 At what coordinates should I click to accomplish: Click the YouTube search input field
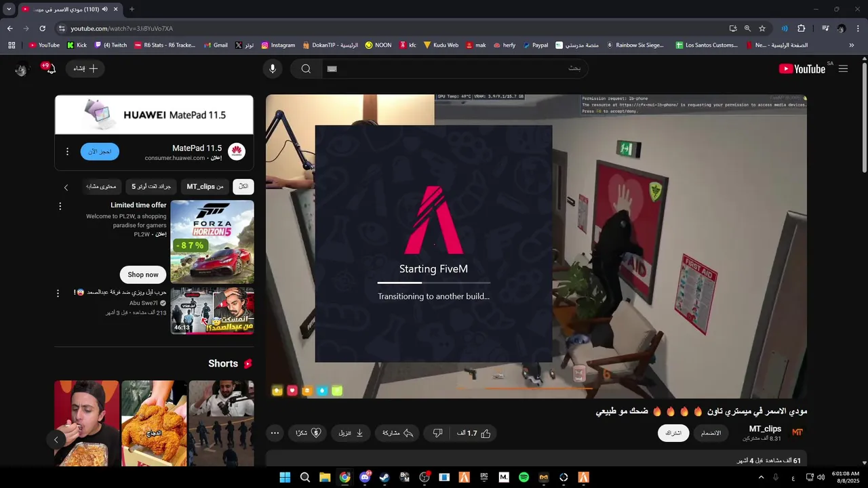pyautogui.click(x=454, y=68)
